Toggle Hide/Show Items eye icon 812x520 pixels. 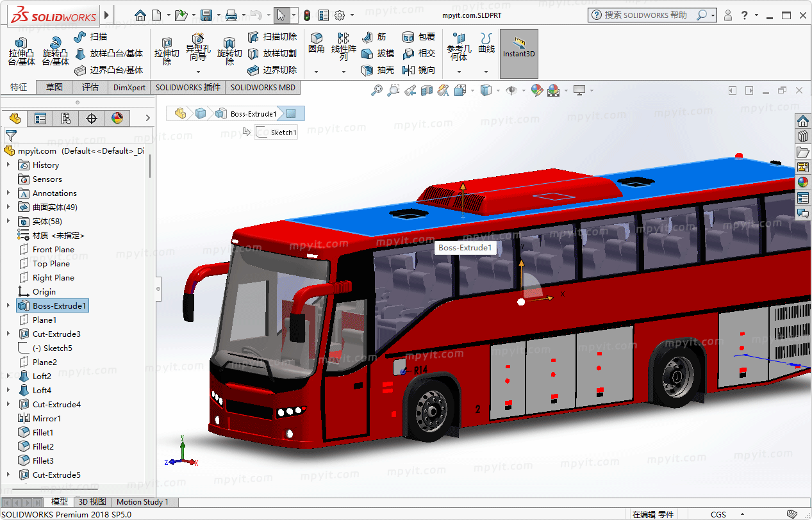pos(511,91)
